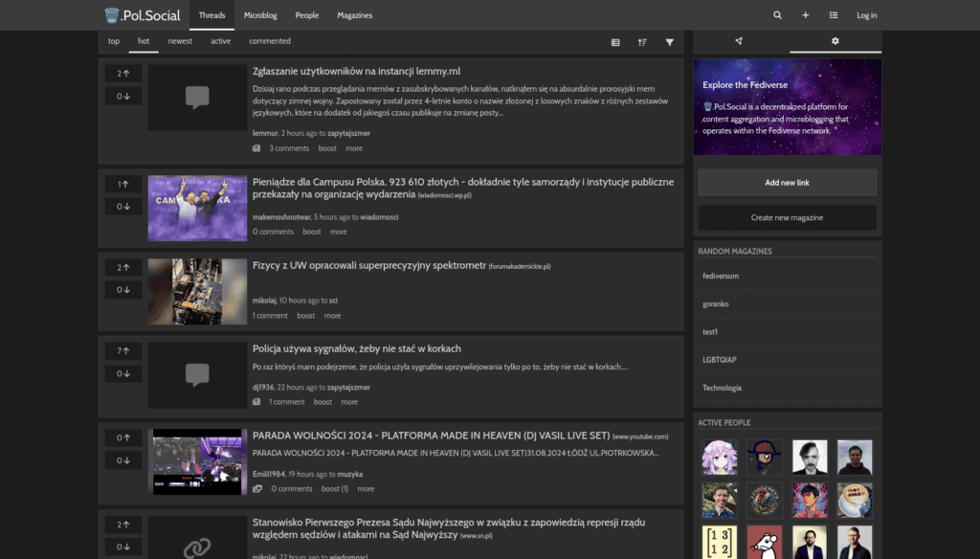This screenshot has width=980, height=559.
Task: Upvote the Fizycy z UW spektrometr thread
Action: 123,267
